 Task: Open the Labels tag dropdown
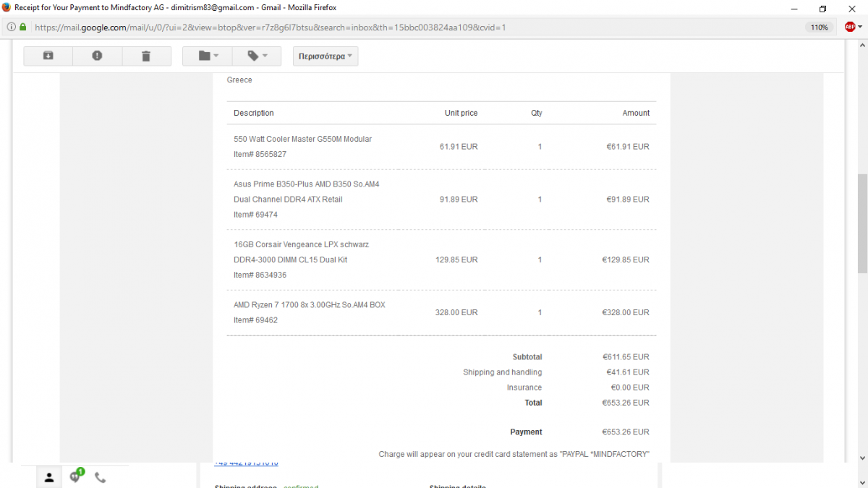257,56
